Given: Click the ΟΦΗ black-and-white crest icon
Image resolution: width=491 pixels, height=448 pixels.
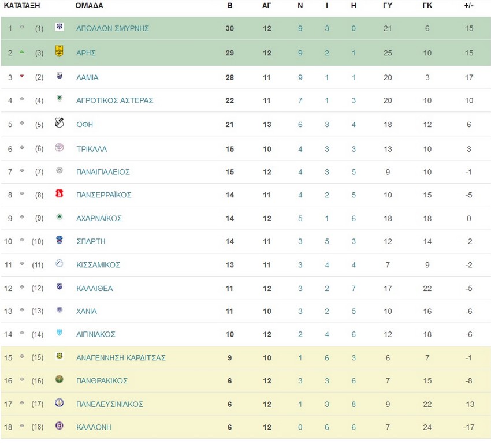Looking at the screenshot, I should tap(59, 122).
